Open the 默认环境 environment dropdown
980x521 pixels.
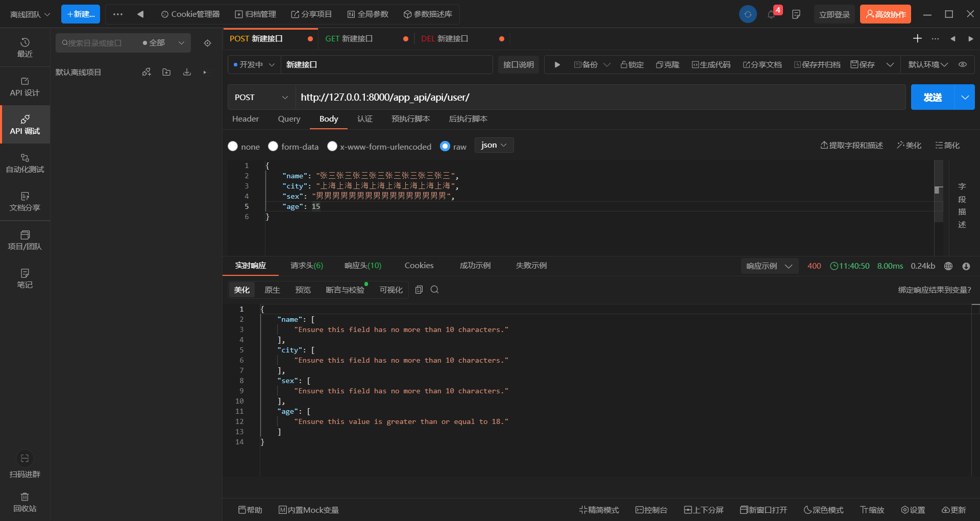[927, 64]
